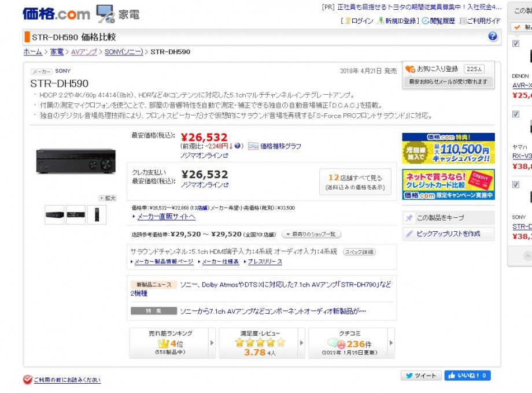Click SONY maker name link
532x393 pixels.
(x=63, y=71)
